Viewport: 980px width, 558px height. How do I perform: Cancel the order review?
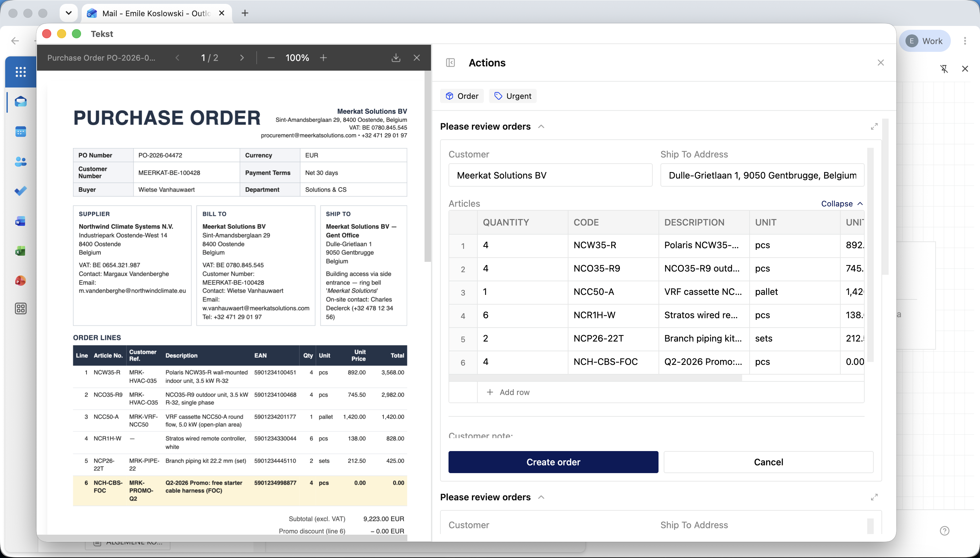tap(768, 462)
